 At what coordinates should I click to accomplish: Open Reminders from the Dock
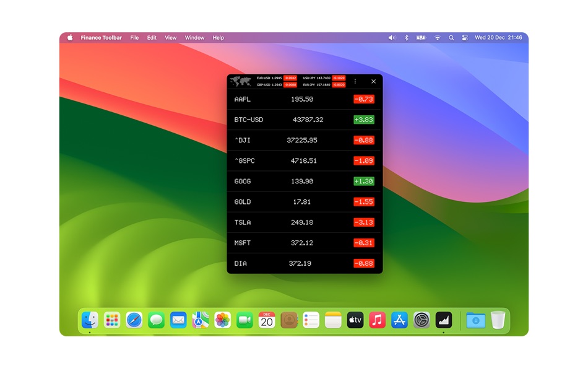[311, 320]
